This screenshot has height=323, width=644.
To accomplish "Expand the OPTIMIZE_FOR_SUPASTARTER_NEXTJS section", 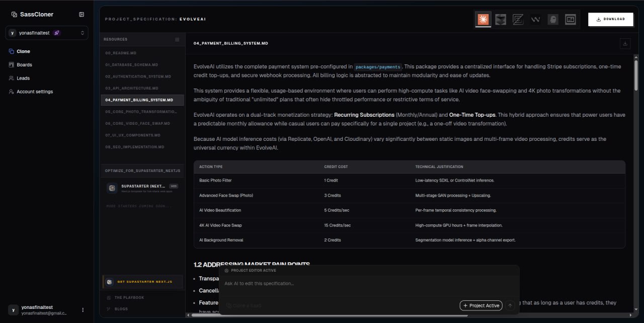I will click(142, 171).
